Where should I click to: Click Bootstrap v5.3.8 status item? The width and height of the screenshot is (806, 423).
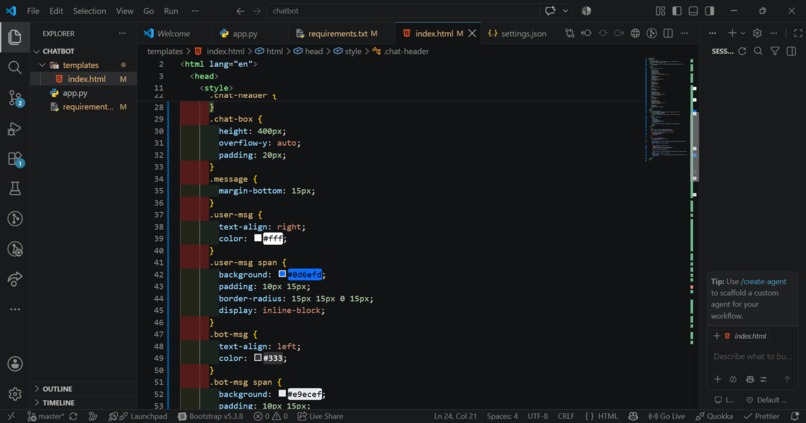coord(210,416)
